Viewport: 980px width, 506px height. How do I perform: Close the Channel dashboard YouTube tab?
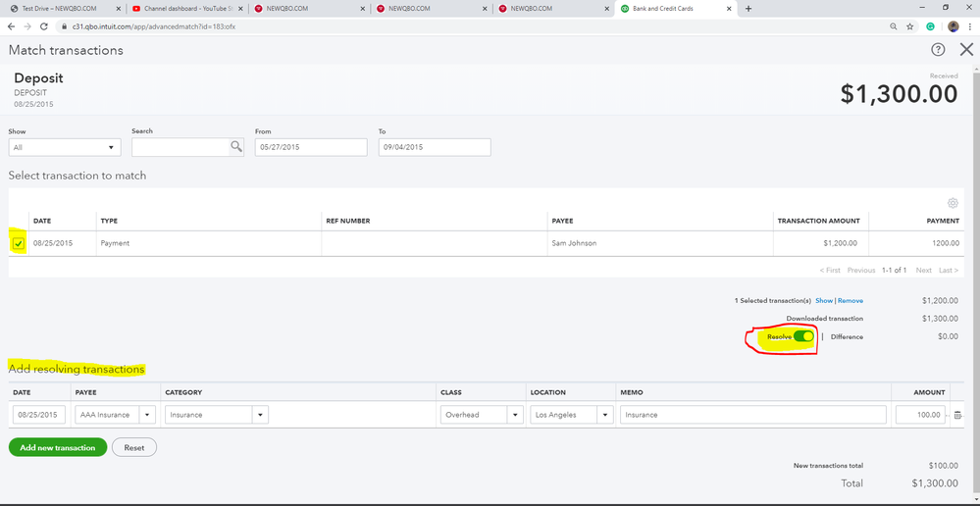tap(240, 9)
